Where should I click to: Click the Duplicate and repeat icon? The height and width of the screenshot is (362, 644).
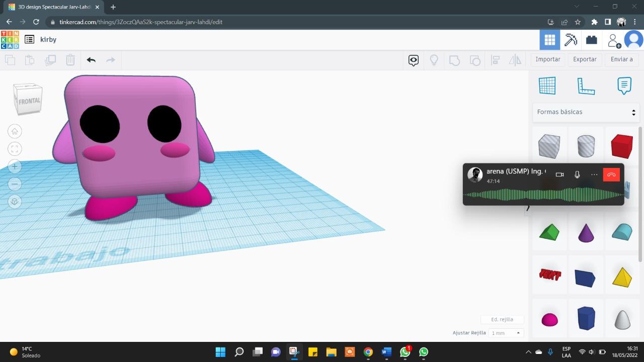(x=50, y=60)
